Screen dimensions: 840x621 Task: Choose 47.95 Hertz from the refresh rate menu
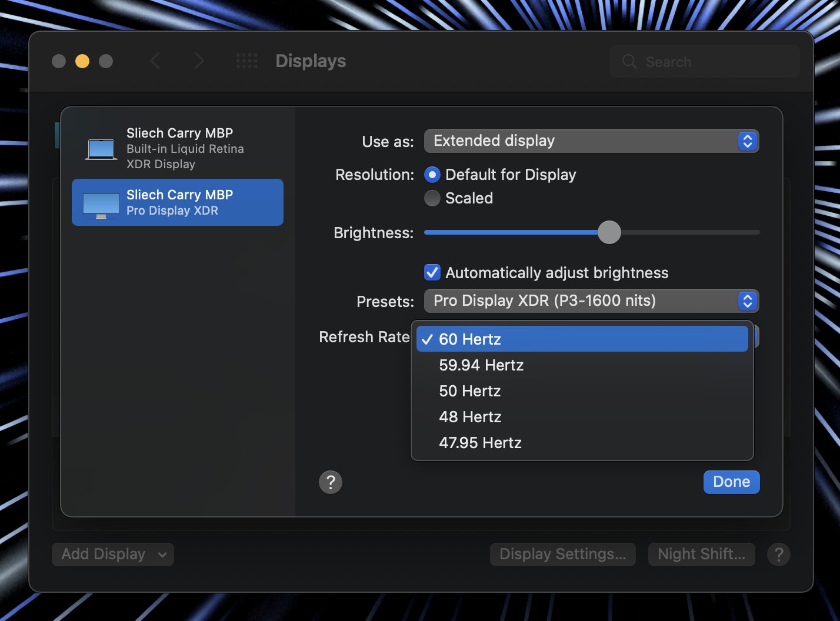click(x=480, y=442)
